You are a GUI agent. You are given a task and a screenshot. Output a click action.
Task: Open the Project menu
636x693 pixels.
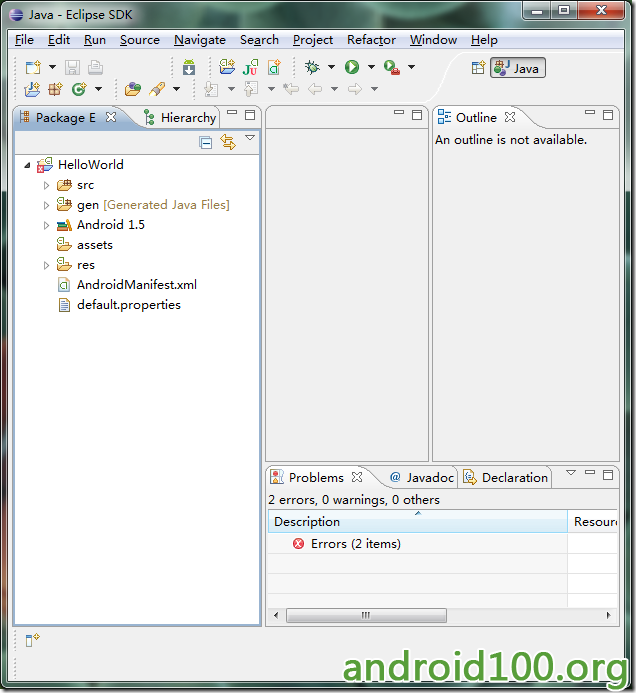click(x=313, y=40)
